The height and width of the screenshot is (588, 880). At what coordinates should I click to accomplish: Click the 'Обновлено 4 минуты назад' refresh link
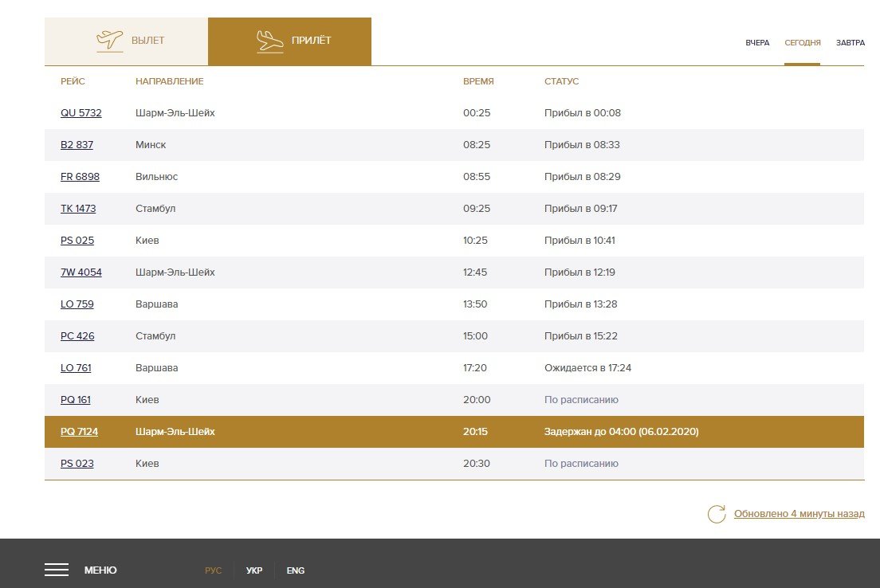point(799,514)
